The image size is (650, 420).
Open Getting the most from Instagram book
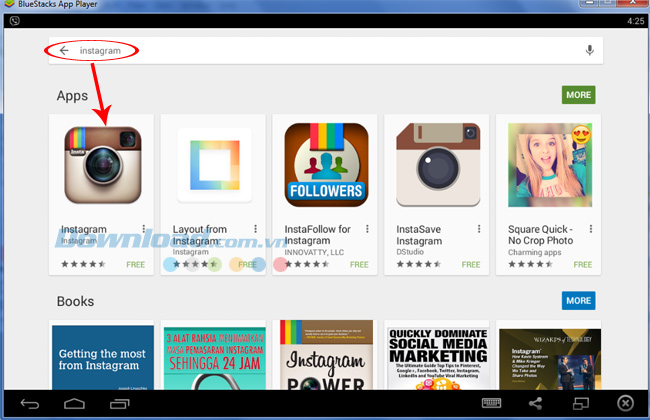pos(103,357)
